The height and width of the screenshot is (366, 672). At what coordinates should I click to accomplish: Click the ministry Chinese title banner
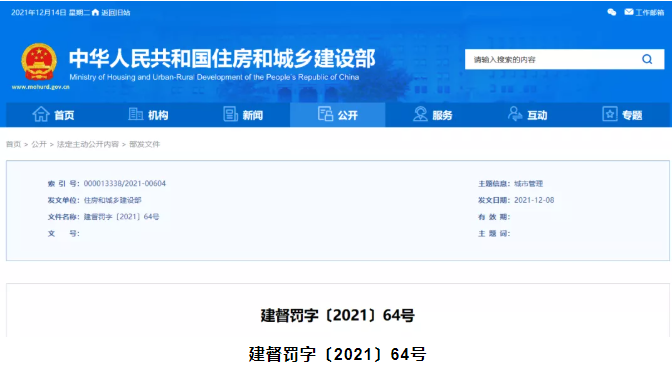[222, 58]
